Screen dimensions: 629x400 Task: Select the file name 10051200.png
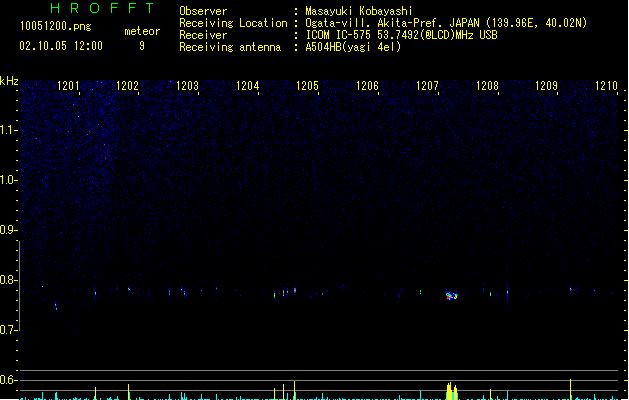point(56,26)
